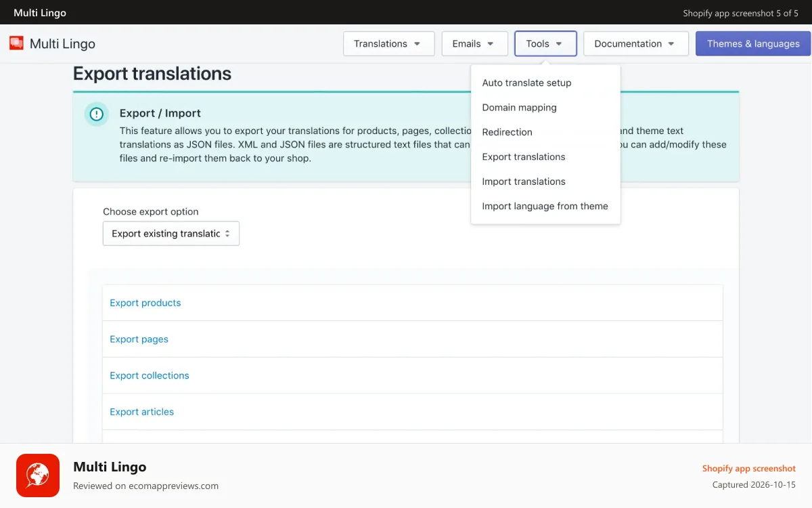The image size is (812, 508).
Task: Click the Choose export option label
Action: pyautogui.click(x=151, y=211)
